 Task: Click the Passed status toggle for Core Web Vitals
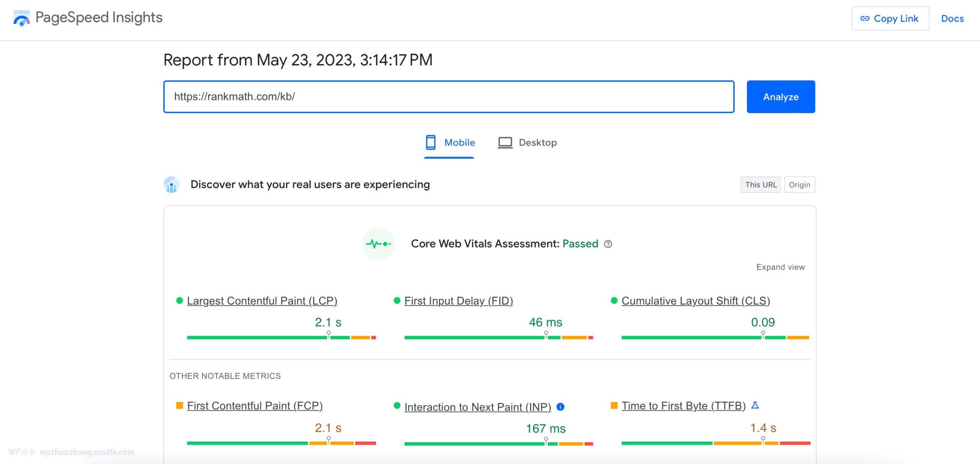(579, 243)
